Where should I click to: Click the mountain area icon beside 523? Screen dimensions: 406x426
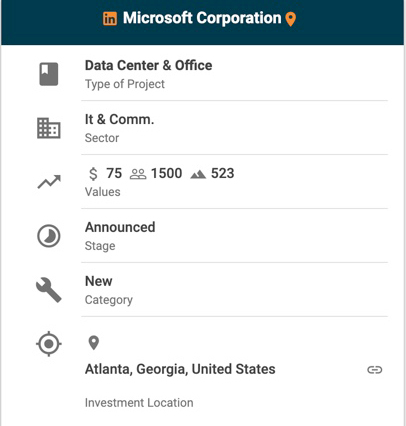coord(198,174)
